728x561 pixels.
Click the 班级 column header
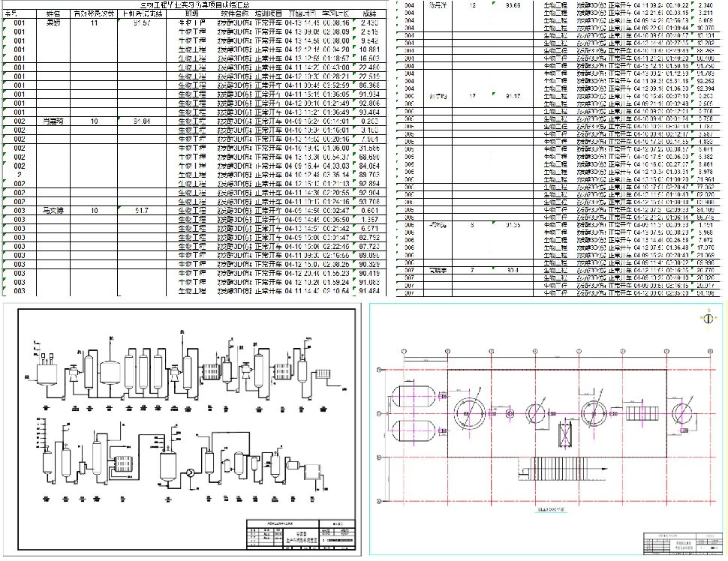pos(191,14)
